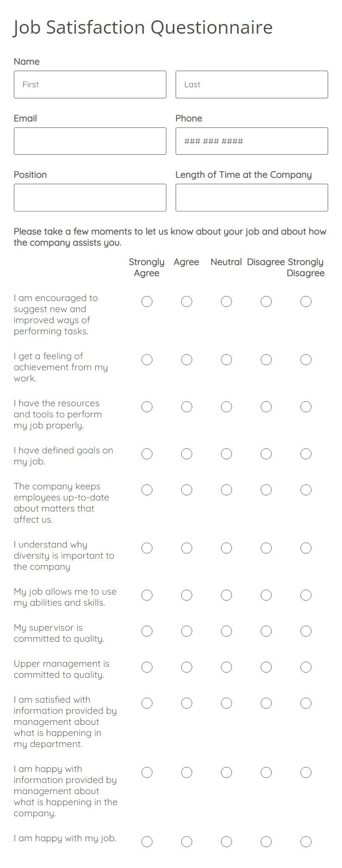Click the Phone number input field
Viewport: 342px width, 868px height.
(252, 141)
